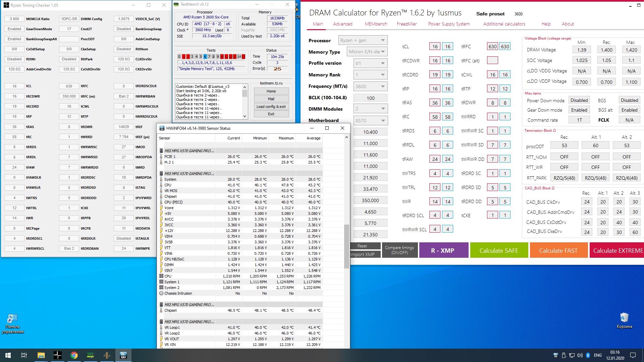Screen dimensions: 644x362
Task: Click the Bluetooth tray icon
Action: 588,355
